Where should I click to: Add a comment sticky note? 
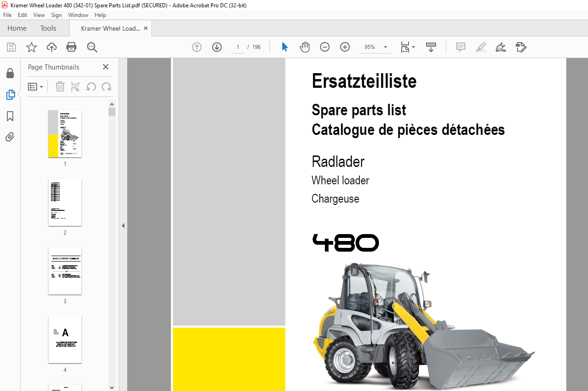(461, 47)
